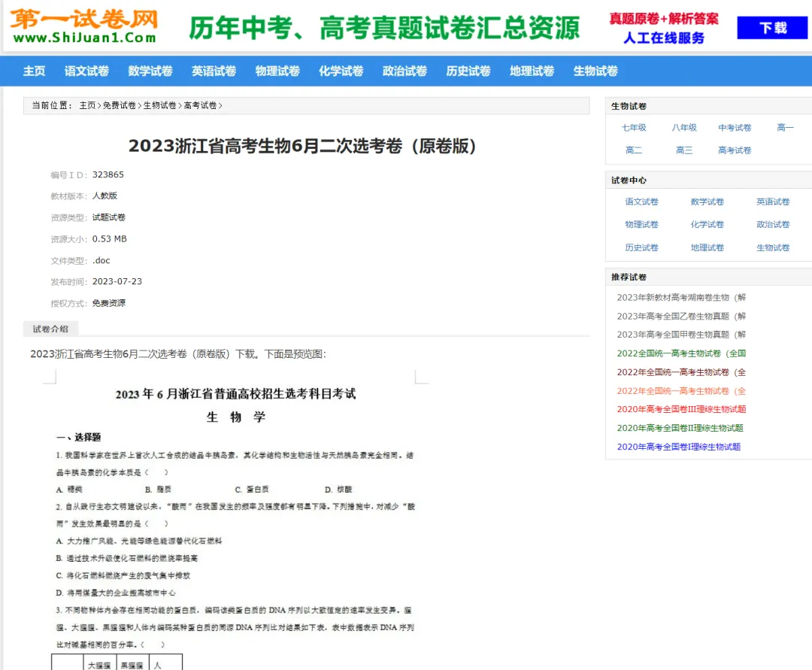Click the blue 下载 button in banner

[772, 27]
